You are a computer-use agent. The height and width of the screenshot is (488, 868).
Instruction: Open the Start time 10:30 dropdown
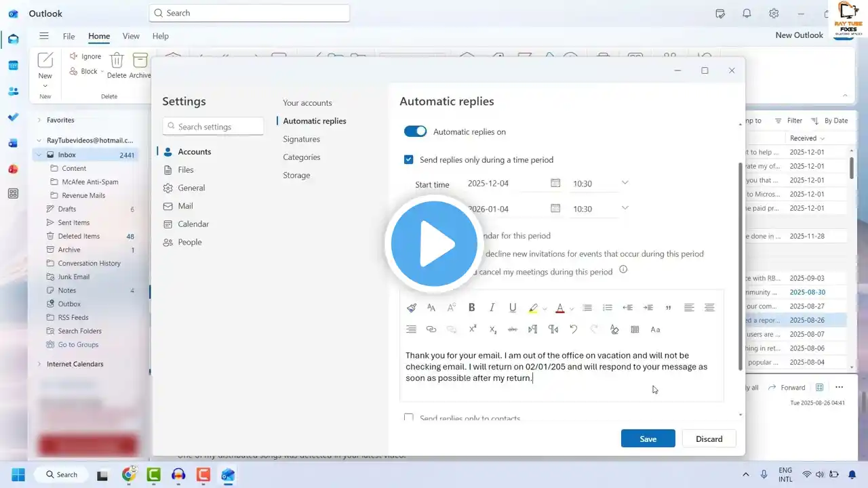click(x=625, y=183)
